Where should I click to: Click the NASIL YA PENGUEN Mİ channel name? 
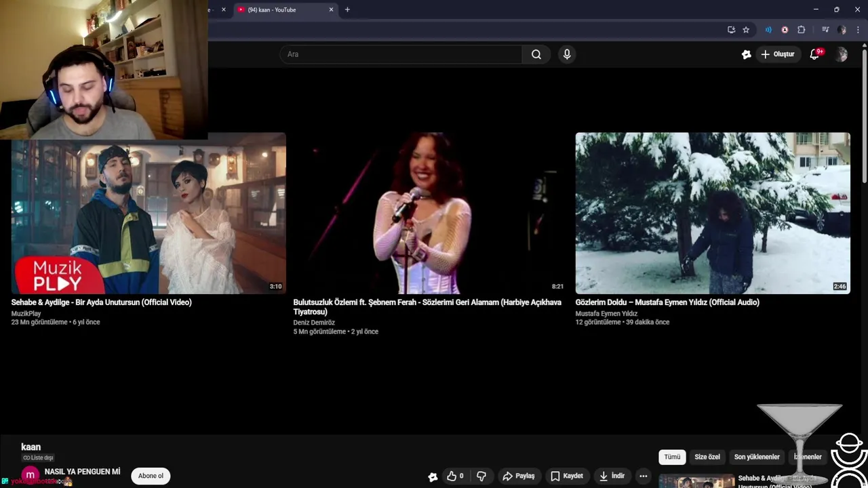click(x=82, y=472)
